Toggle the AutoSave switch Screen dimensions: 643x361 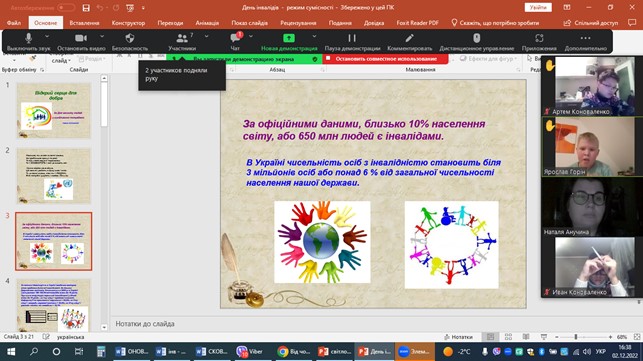click(x=66, y=8)
